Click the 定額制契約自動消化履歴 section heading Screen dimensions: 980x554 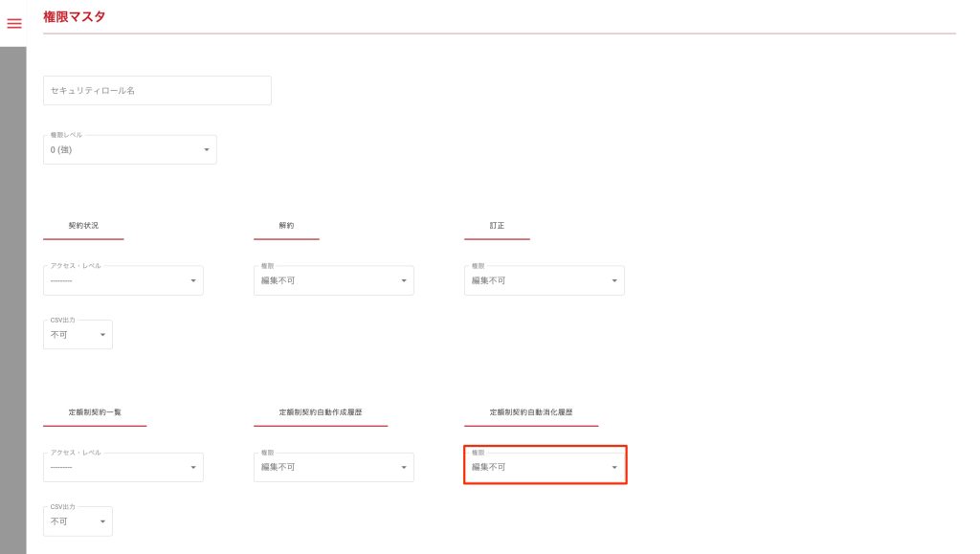530,412
